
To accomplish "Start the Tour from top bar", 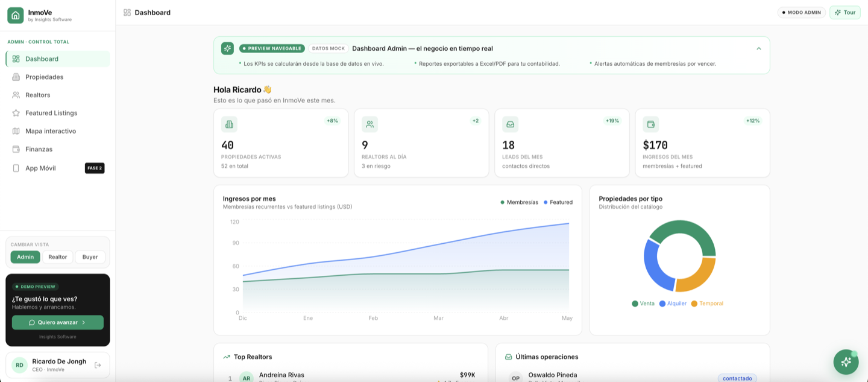I will (845, 12).
